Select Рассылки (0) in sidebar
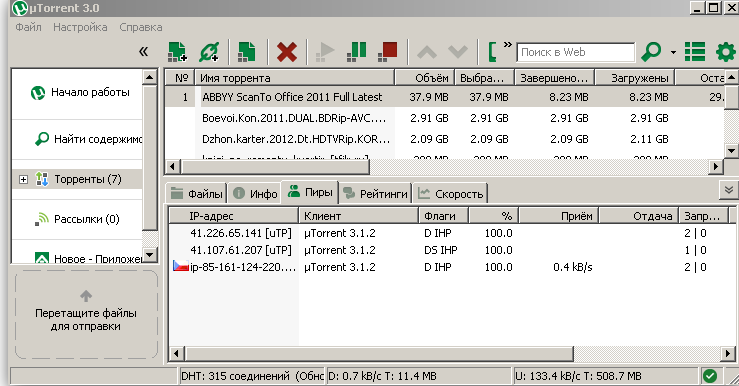739x386 pixels. click(77, 219)
